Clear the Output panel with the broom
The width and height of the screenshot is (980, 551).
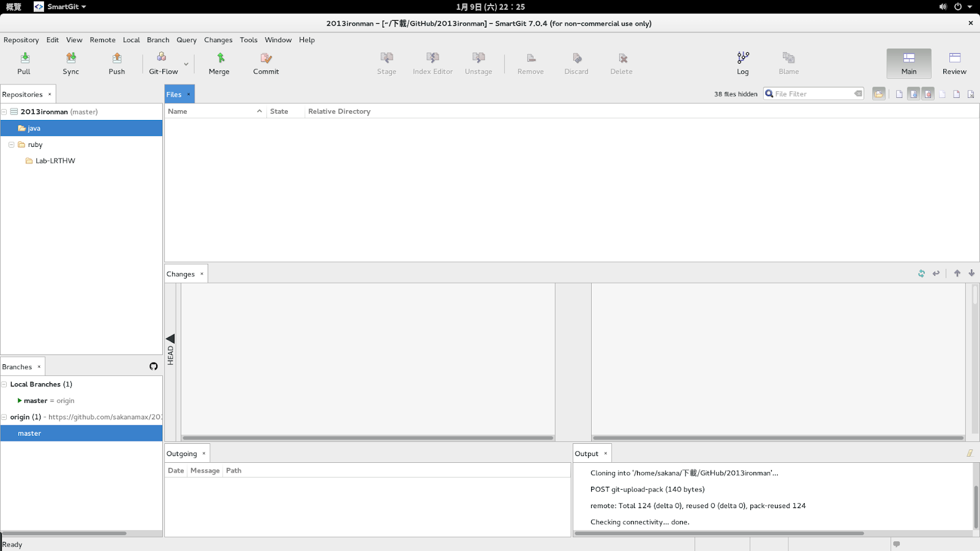pyautogui.click(x=970, y=453)
